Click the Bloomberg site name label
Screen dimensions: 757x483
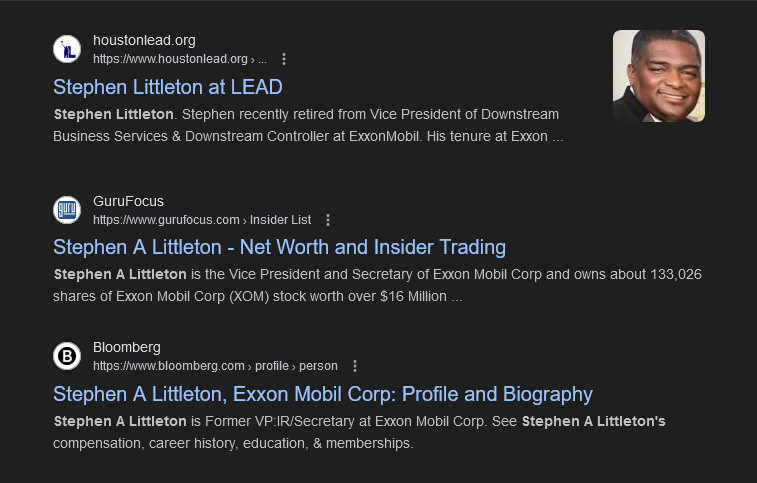tap(126, 348)
